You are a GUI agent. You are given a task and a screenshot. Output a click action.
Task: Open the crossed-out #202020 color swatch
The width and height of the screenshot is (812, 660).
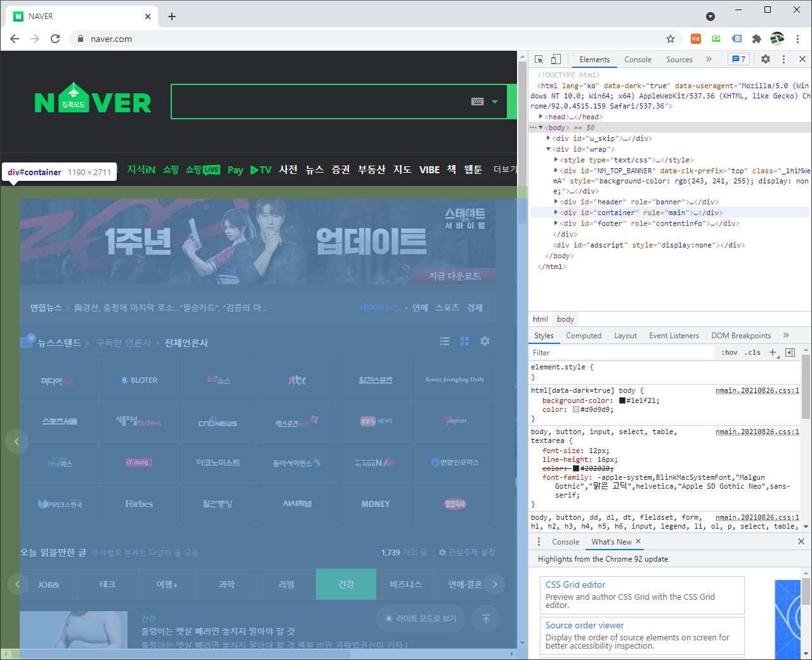click(x=576, y=468)
